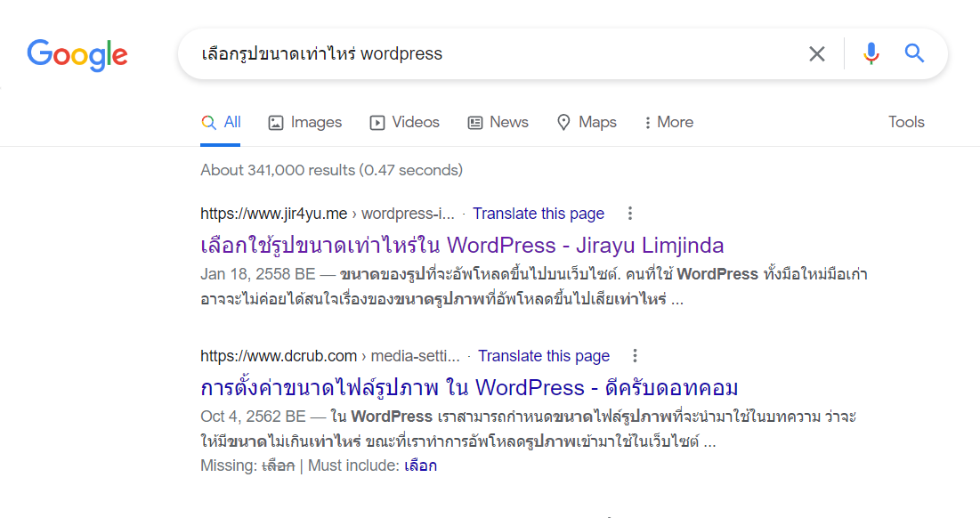Open Maps tab

coord(587,123)
